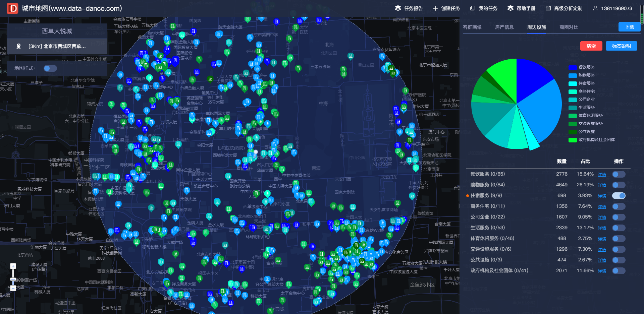The image size is (644, 314).
Task: Click the 购物服务 legend color swatch
Action: pyautogui.click(x=573, y=76)
